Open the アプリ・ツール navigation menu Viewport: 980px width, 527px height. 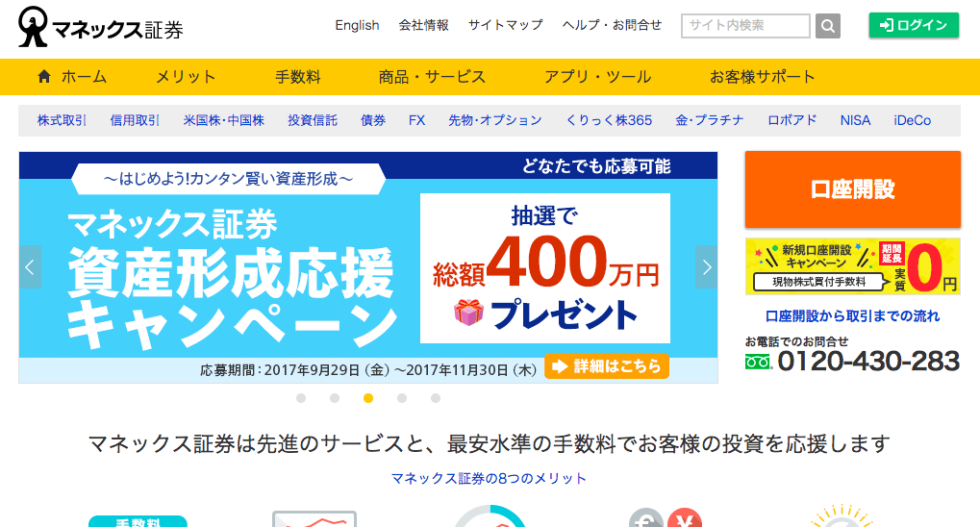[x=597, y=77]
